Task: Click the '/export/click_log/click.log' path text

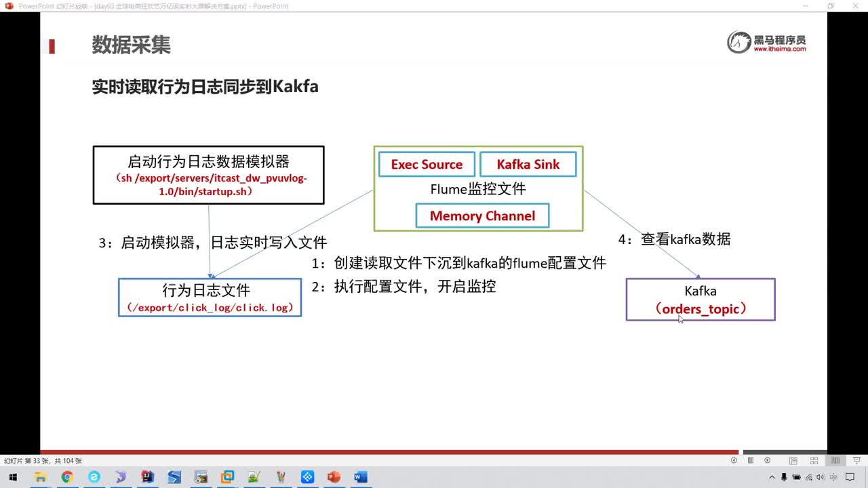Action: [210, 308]
